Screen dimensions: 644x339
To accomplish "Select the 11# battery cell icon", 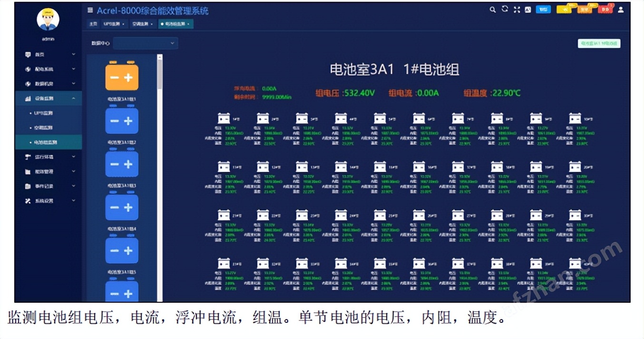I will 224,167.
